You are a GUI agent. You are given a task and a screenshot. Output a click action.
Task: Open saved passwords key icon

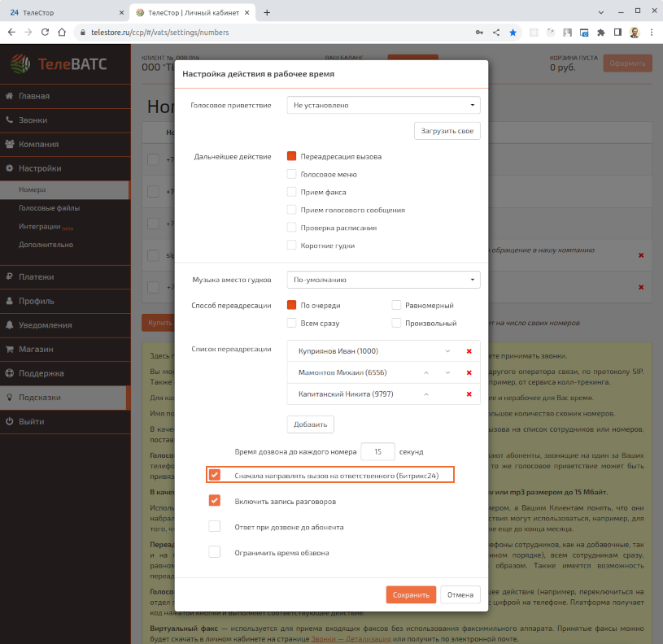point(479,33)
